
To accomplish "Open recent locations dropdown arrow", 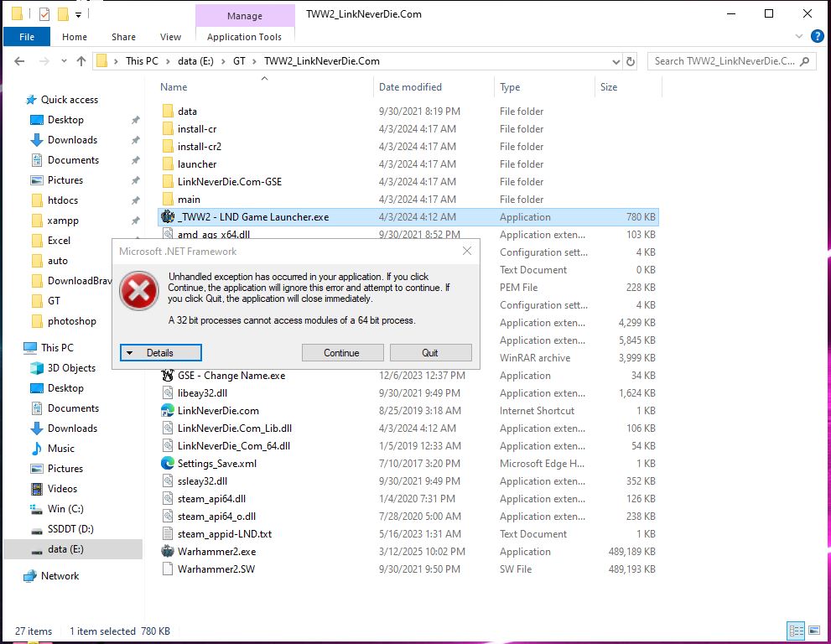I will (64, 61).
